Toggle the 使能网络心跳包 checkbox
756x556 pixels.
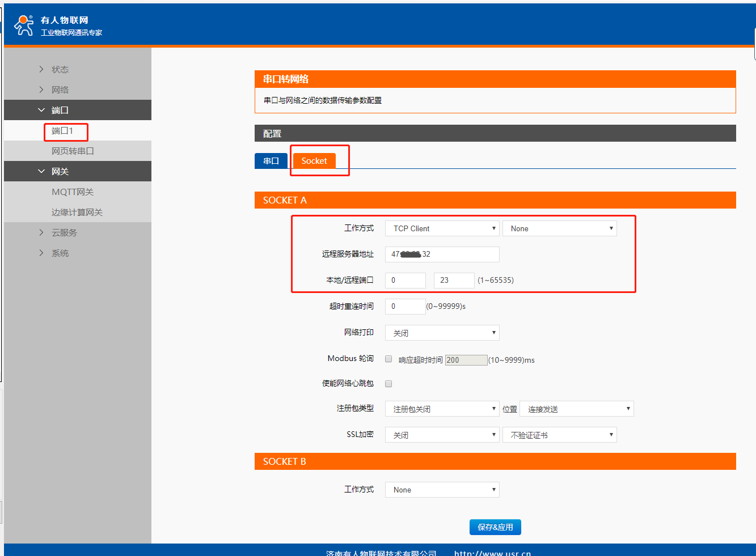pyautogui.click(x=388, y=384)
